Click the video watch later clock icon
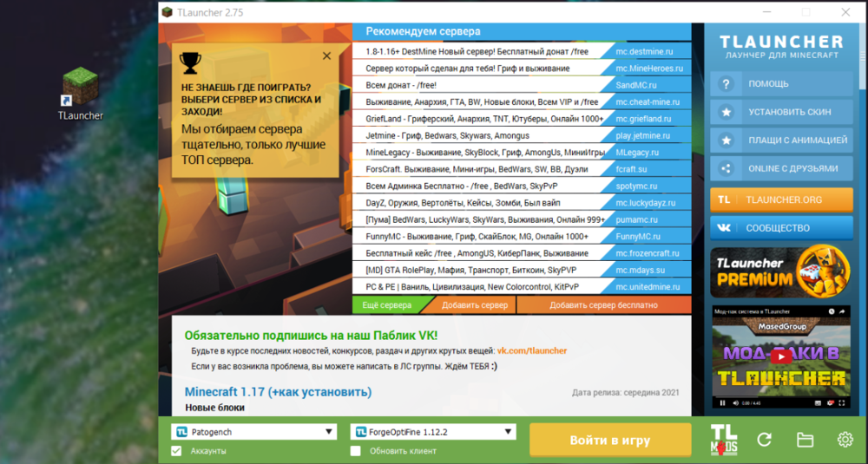Image resolution: width=868 pixels, height=464 pixels. [832, 312]
